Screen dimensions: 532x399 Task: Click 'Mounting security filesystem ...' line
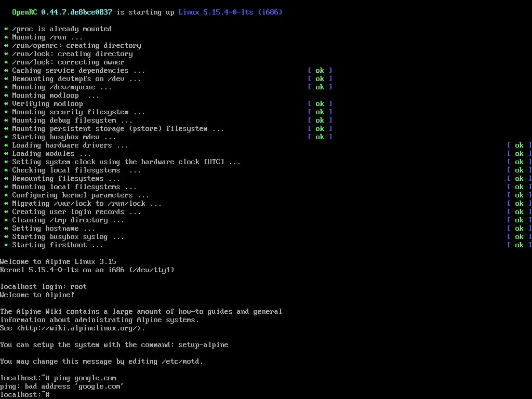tap(78, 112)
